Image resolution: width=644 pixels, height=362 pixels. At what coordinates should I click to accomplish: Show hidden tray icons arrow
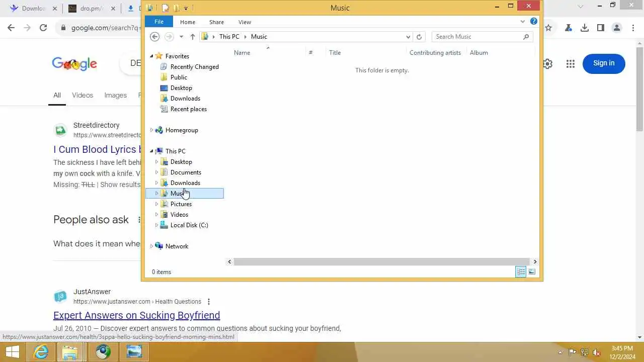560,352
